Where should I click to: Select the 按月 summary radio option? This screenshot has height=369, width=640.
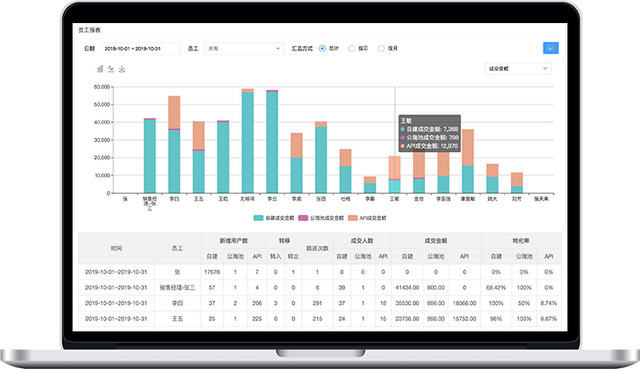(381, 48)
